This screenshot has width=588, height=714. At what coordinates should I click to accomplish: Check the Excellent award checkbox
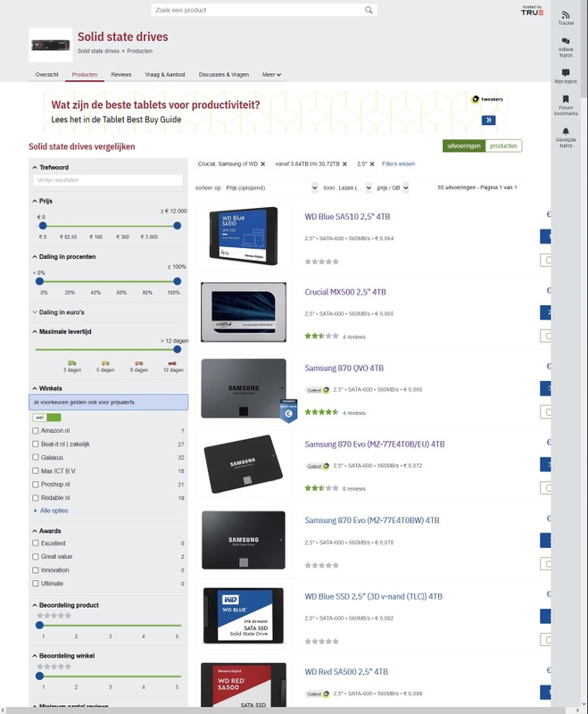[x=36, y=543]
